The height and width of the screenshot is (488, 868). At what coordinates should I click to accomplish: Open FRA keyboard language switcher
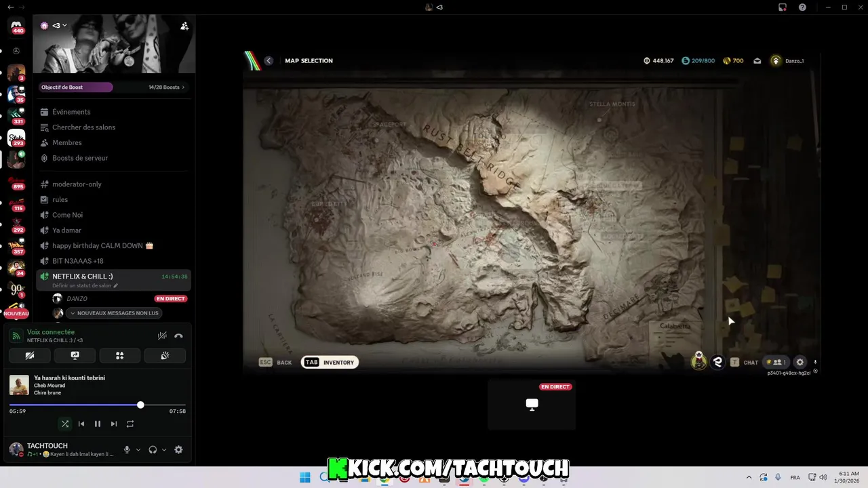795,477
